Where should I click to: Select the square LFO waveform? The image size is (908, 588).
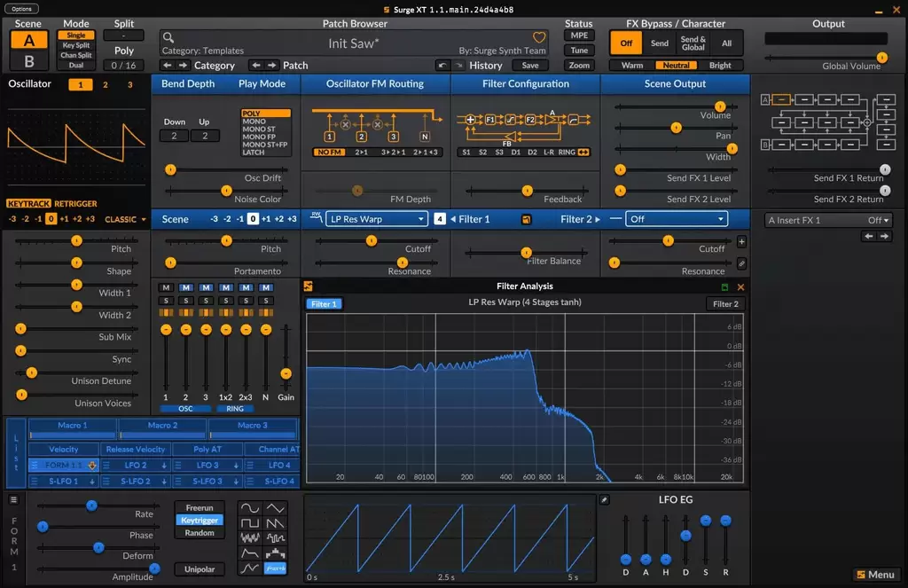pos(250,523)
